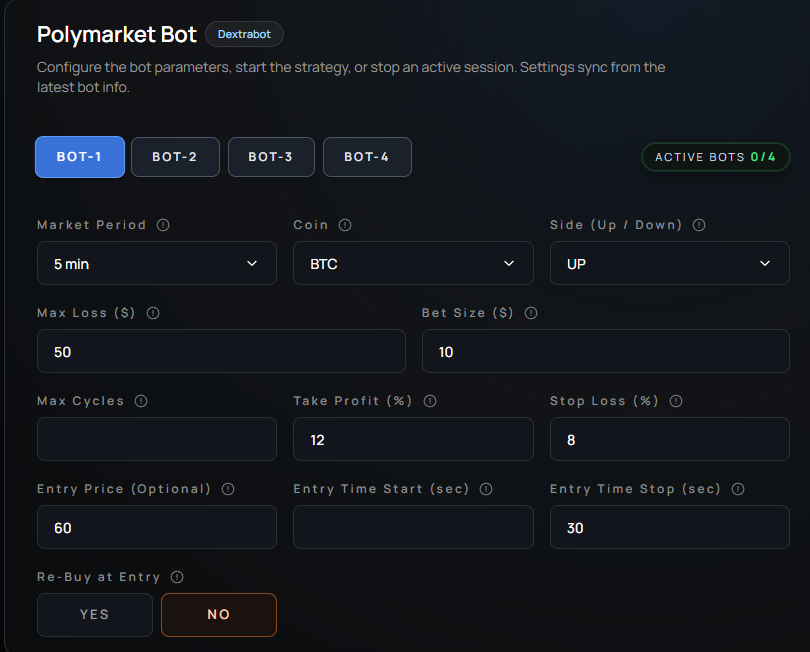This screenshot has width=810, height=652.
Task: Focus the empty Entry Time Start field
Action: (413, 527)
